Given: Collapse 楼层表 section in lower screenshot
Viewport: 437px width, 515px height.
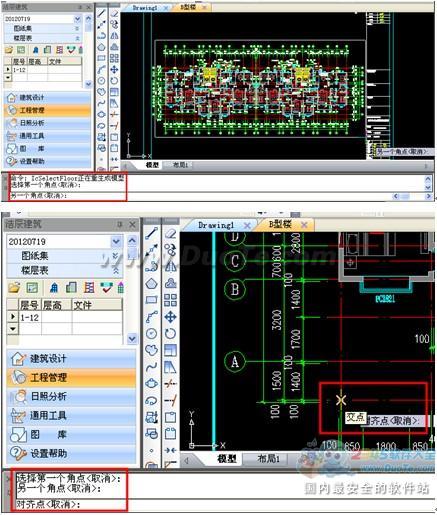Looking at the screenshot, I should (x=115, y=270).
